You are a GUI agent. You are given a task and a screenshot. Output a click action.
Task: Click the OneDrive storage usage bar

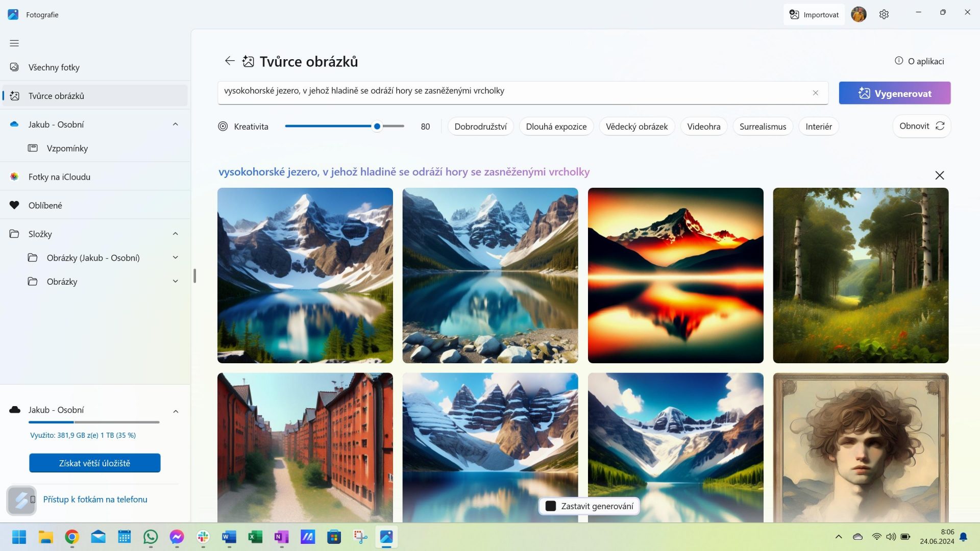point(94,422)
